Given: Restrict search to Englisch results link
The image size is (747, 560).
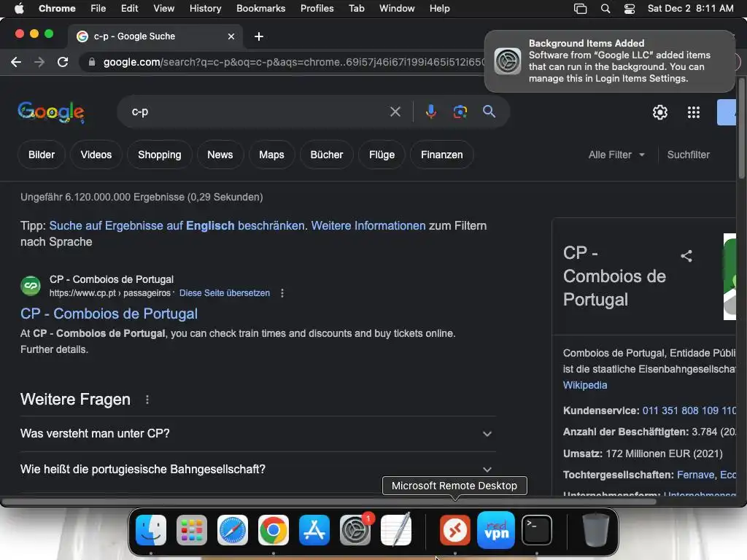Looking at the screenshot, I should coord(177,226).
